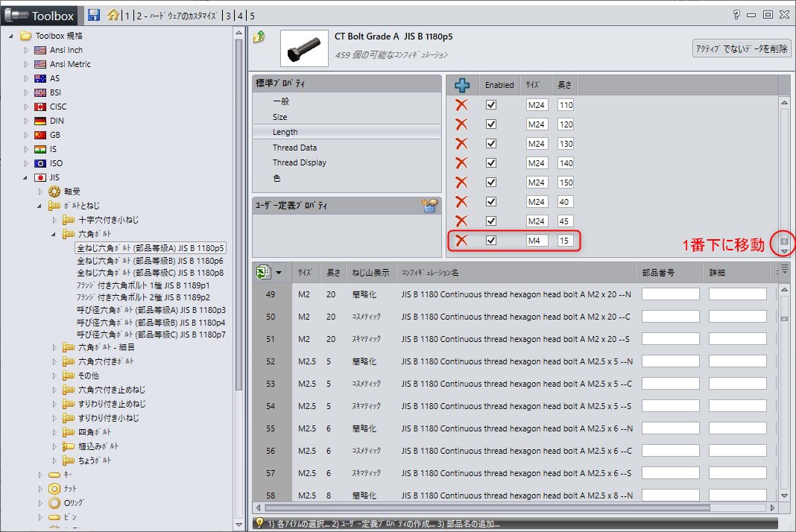The width and height of the screenshot is (796, 532).
Task: Select Size in standard properties list
Action: [x=279, y=117]
